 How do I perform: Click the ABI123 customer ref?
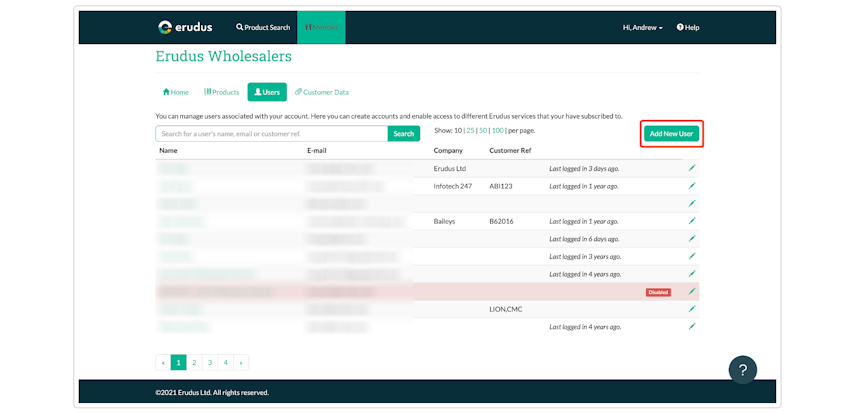point(501,186)
